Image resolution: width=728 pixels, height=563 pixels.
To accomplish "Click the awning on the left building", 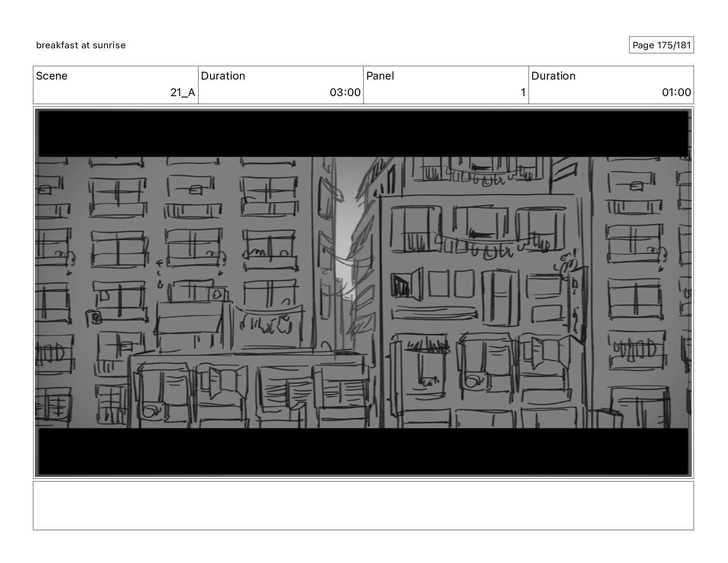I will point(189,318).
